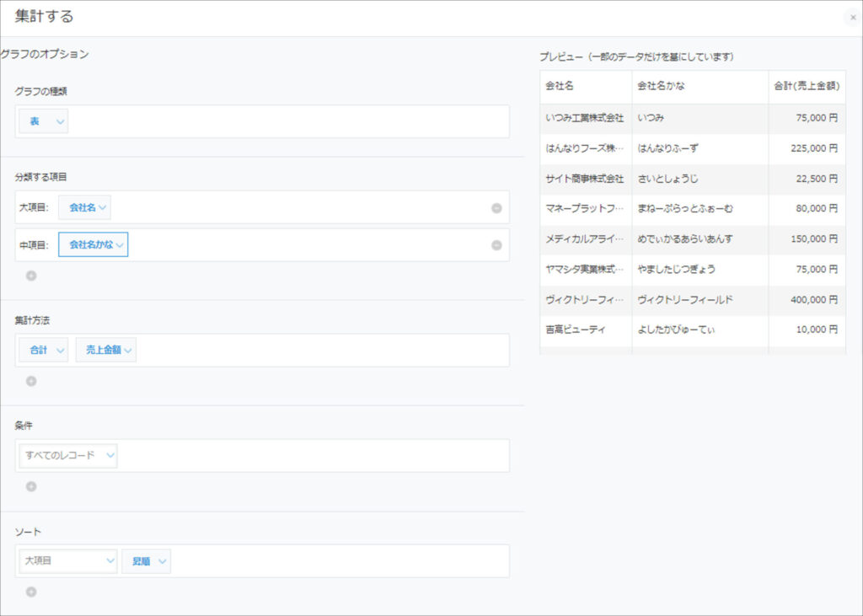Image resolution: width=863 pixels, height=616 pixels.
Task: Select the いづみ工業株式会社 cell
Action: click(x=587, y=118)
